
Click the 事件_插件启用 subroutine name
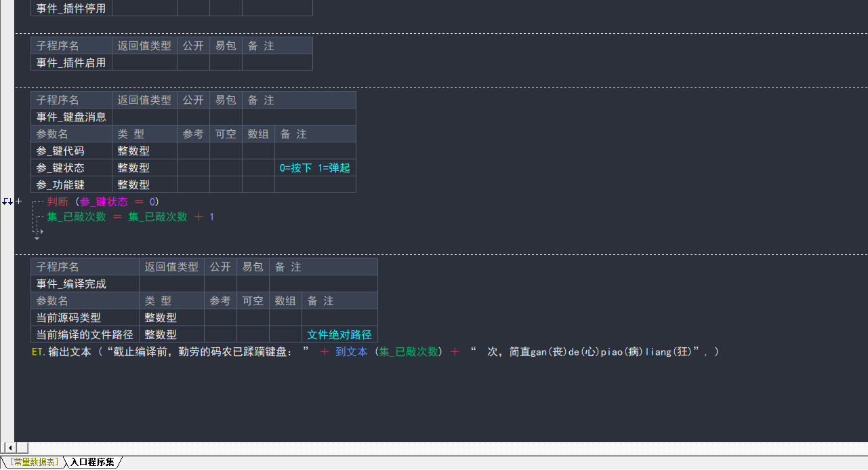coord(71,62)
